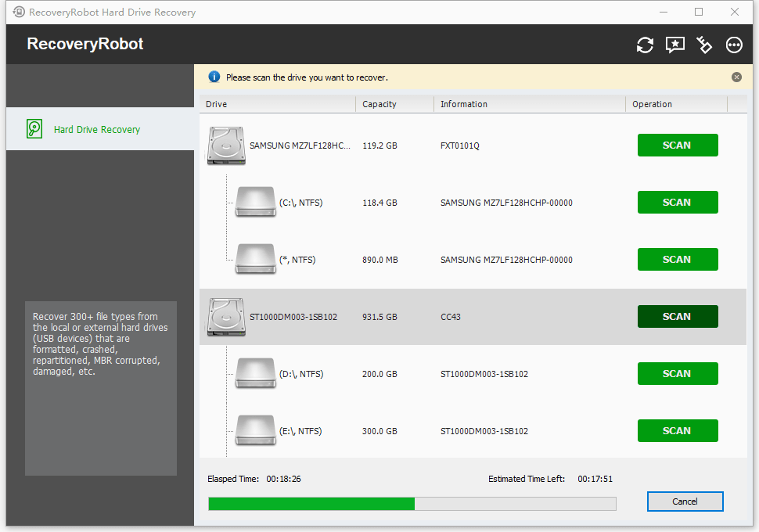Click the green scan progress bar
Screen dimensions: 759x532
coord(311,503)
